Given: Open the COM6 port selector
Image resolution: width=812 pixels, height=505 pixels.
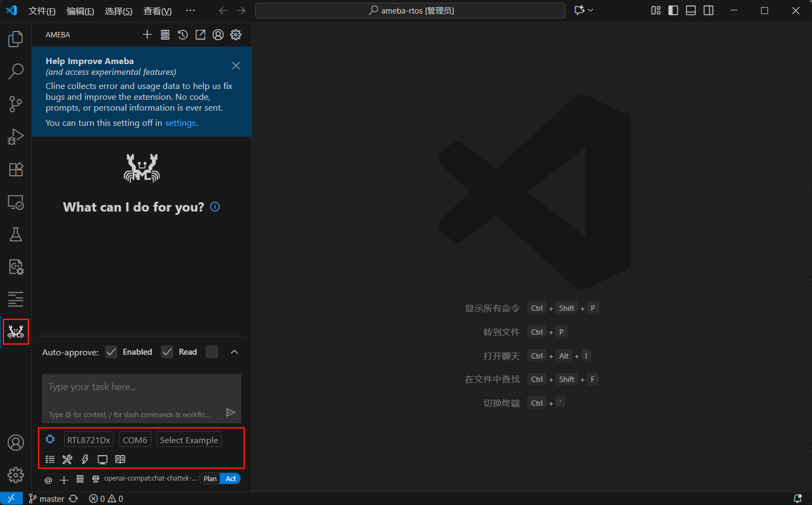Looking at the screenshot, I should [135, 440].
